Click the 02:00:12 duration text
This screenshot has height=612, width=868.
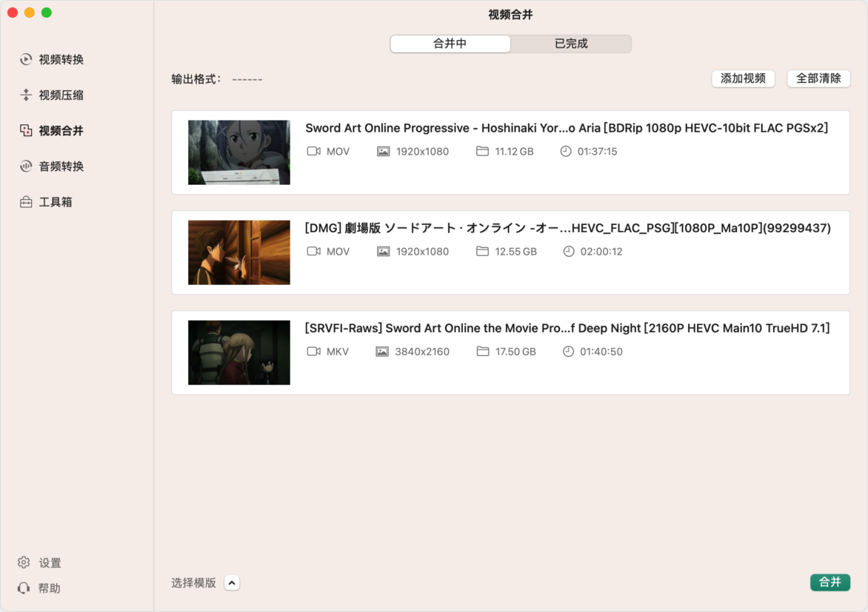601,251
